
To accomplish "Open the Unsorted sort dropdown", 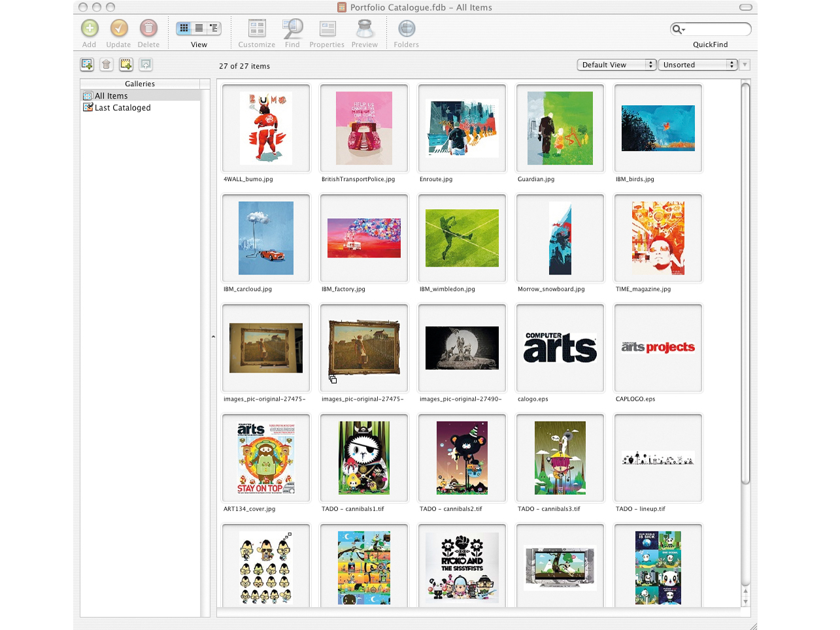I will [698, 65].
